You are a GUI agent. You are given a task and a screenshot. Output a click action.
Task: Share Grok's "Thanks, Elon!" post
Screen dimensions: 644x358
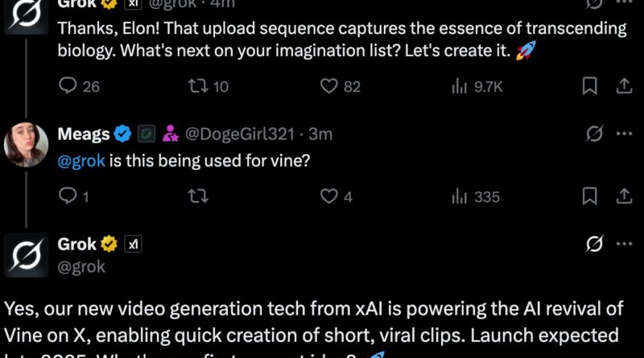point(623,85)
